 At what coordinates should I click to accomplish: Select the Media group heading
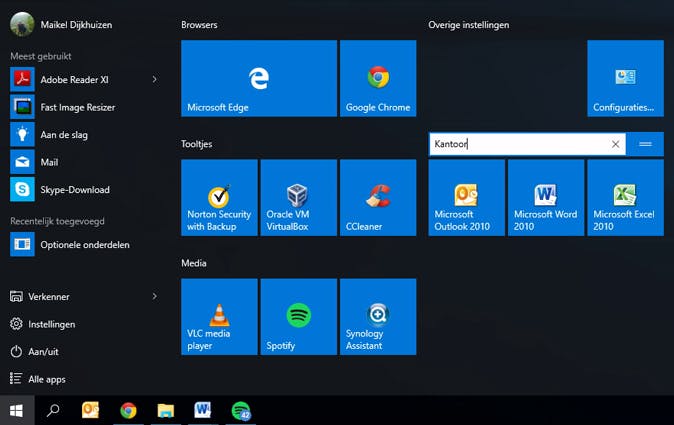click(x=194, y=263)
